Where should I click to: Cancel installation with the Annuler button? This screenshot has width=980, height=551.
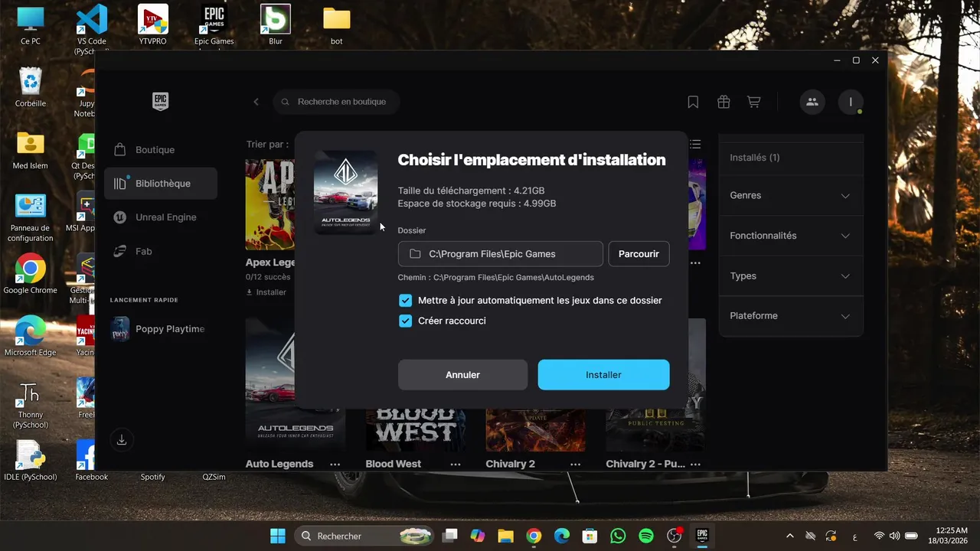[462, 375]
